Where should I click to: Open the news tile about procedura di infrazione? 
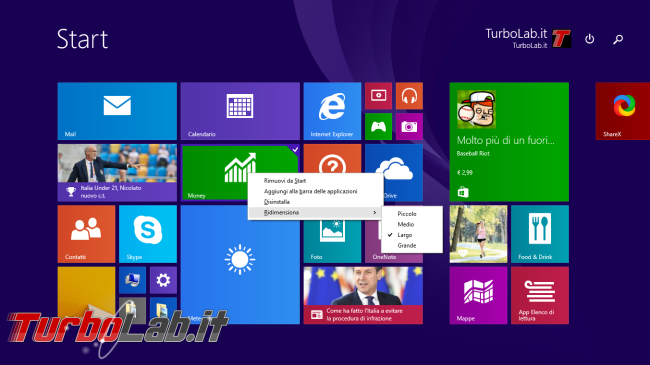363,295
